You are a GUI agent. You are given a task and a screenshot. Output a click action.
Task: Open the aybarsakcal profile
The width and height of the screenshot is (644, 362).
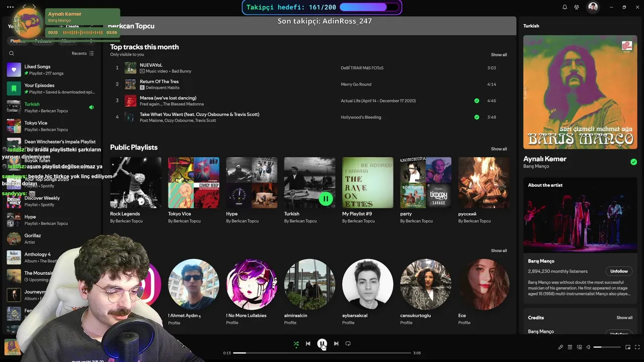point(368,292)
